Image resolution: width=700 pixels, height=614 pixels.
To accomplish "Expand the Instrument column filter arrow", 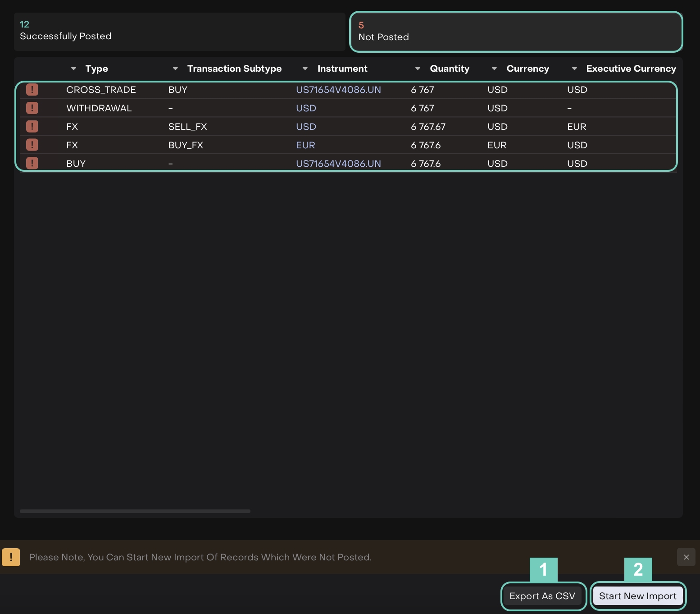I will point(305,69).
